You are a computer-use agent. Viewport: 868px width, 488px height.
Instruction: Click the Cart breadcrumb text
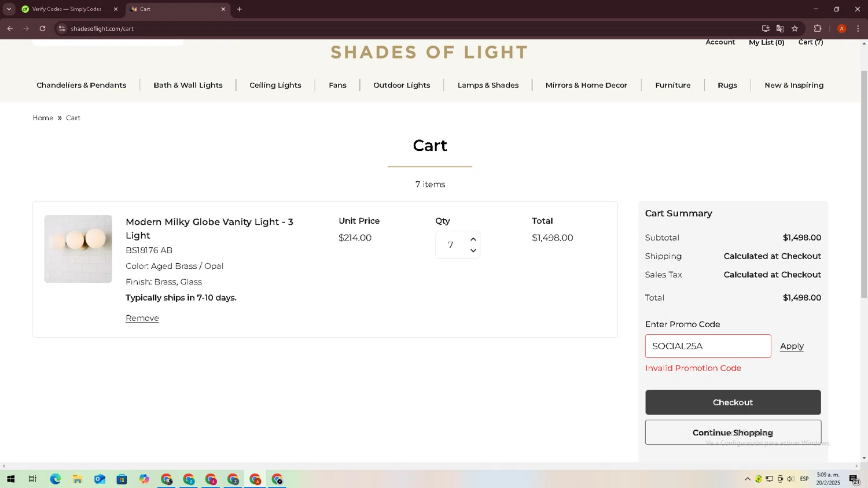pyautogui.click(x=73, y=118)
